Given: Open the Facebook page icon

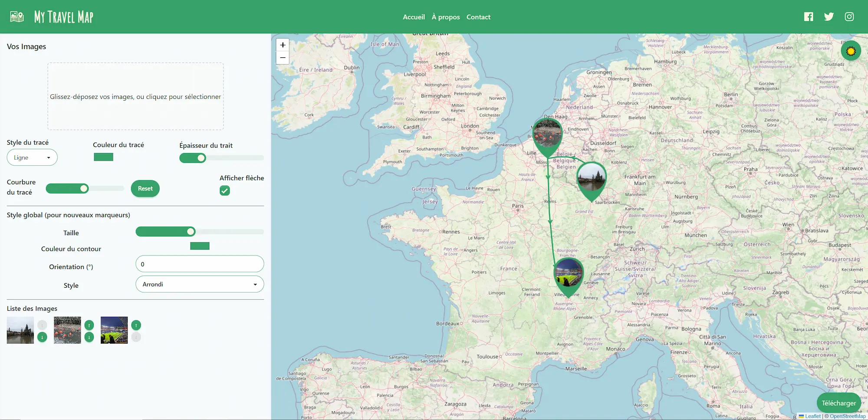Looking at the screenshot, I should 808,17.
